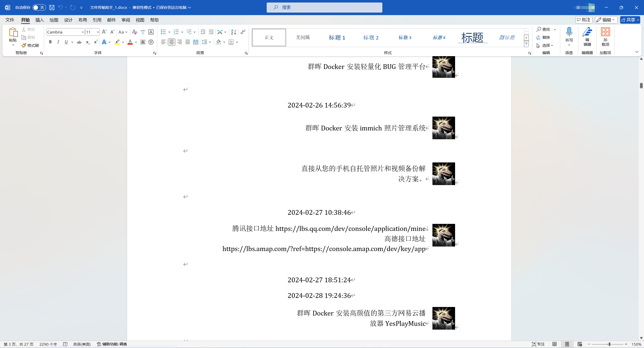The image size is (644, 348).
Task: Click the zoom slider in status bar
Action: tap(609, 344)
